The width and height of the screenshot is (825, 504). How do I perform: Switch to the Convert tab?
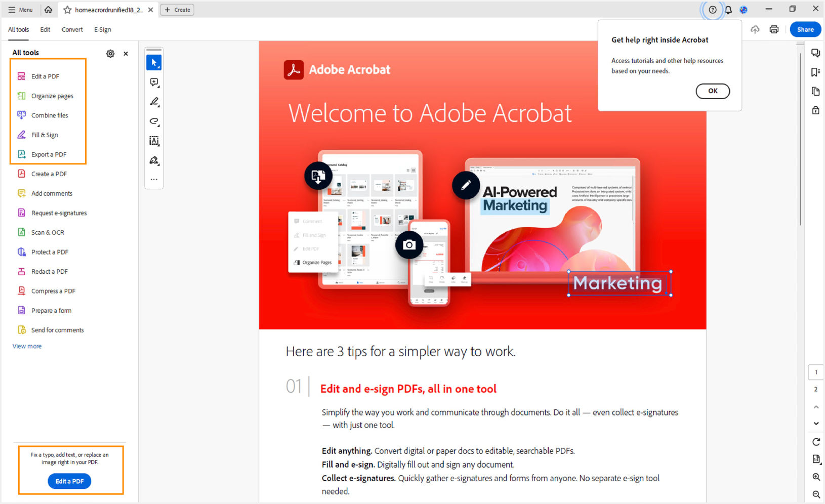[72, 29]
